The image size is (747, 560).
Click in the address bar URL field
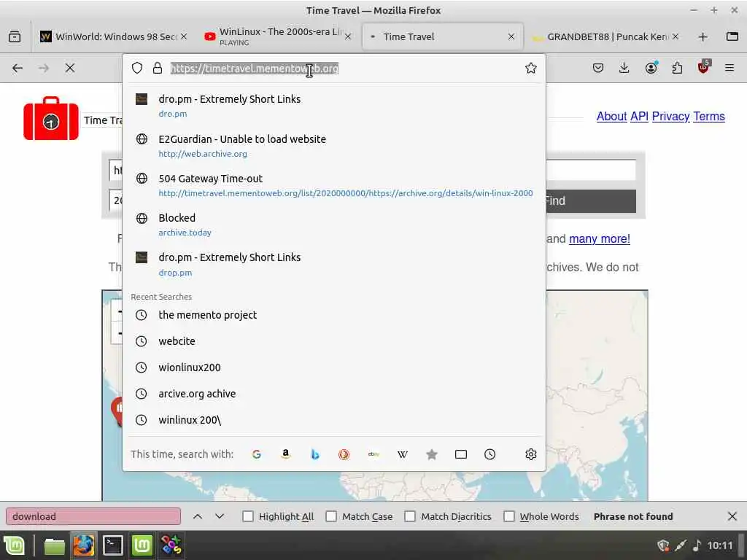[x=346, y=68]
